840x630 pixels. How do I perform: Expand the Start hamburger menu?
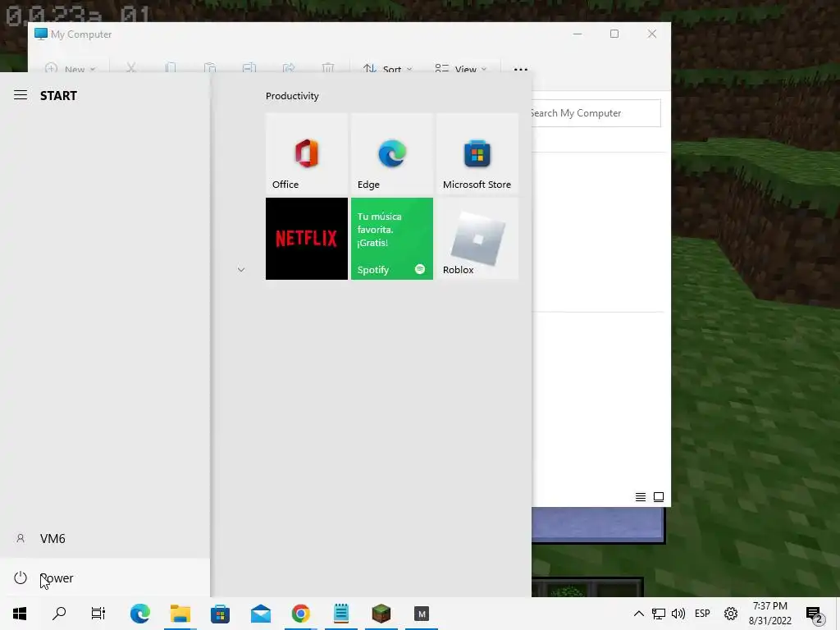coord(21,95)
